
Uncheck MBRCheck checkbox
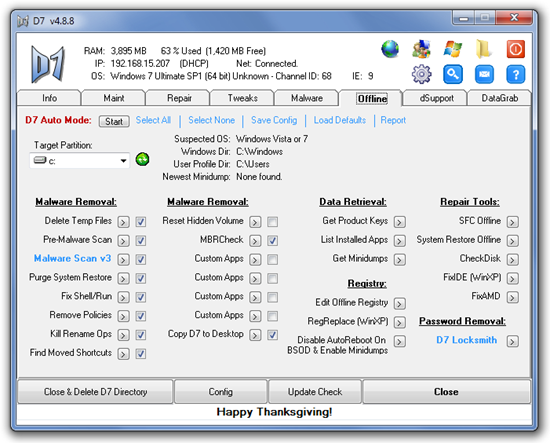tap(273, 241)
